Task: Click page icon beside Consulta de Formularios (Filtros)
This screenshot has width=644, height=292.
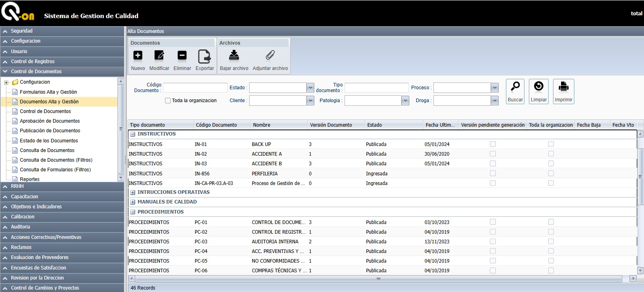Action: tap(15, 170)
